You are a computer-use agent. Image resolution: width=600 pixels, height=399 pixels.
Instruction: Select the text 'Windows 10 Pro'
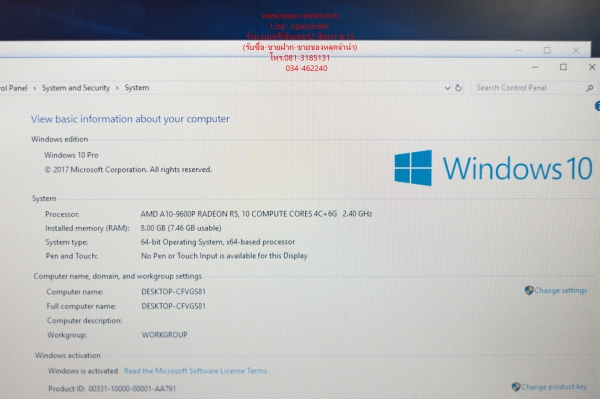pyautogui.click(x=71, y=155)
